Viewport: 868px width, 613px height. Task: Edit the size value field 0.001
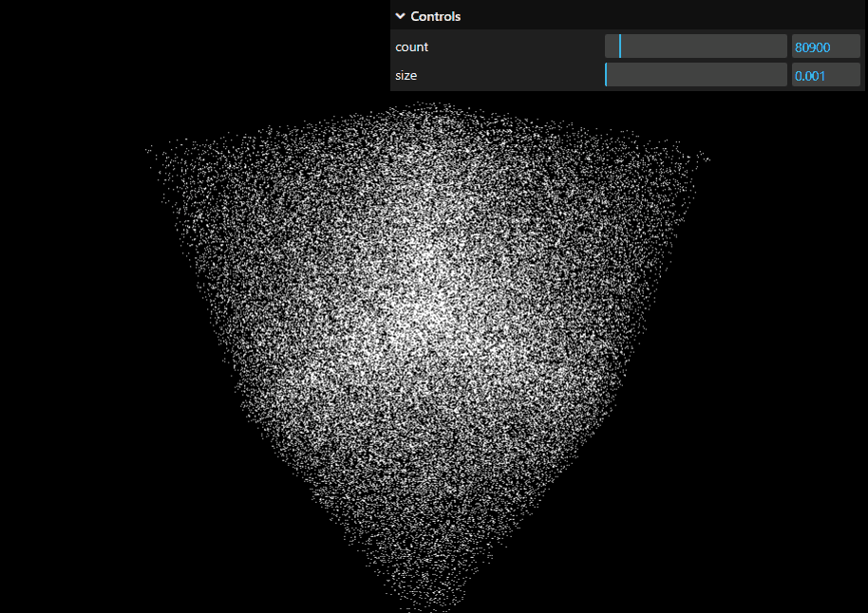pos(826,75)
